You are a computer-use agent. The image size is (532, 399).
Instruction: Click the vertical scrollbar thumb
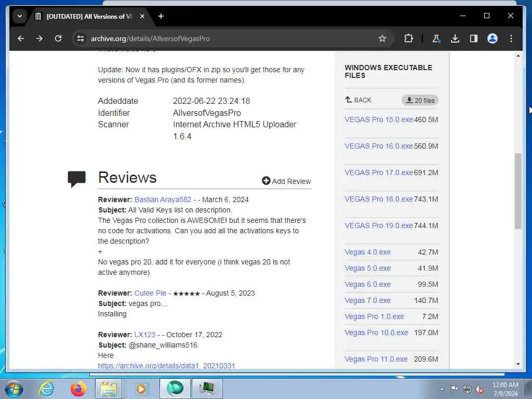[x=518, y=191]
